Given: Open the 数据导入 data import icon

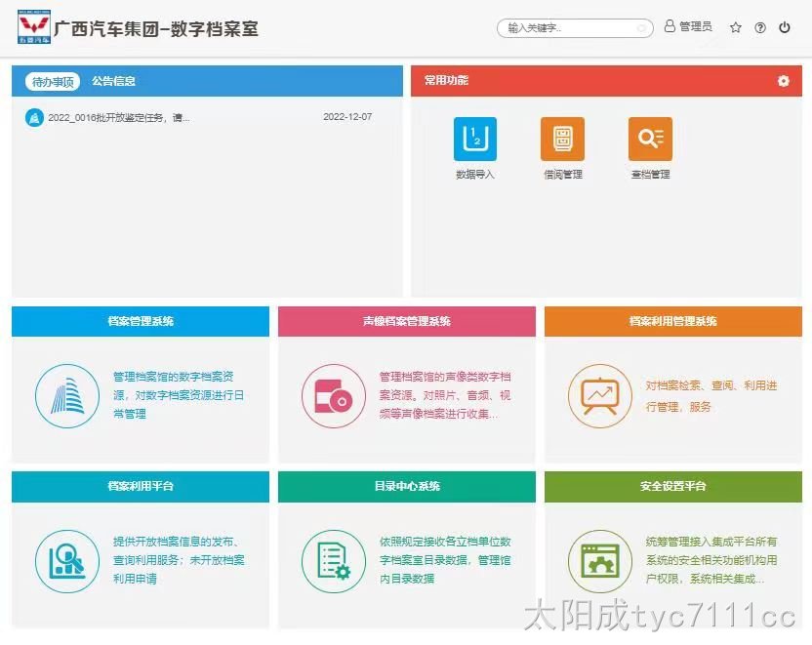Looking at the screenshot, I should 475,139.
